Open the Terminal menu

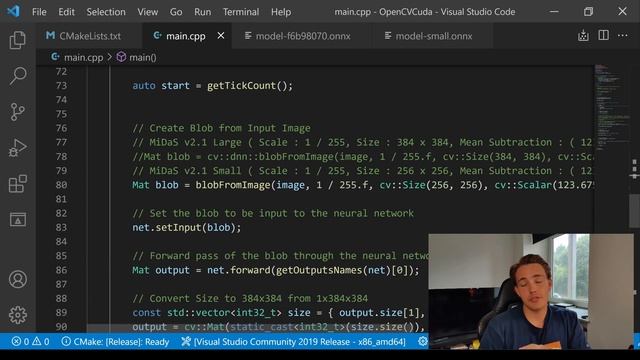click(241, 12)
